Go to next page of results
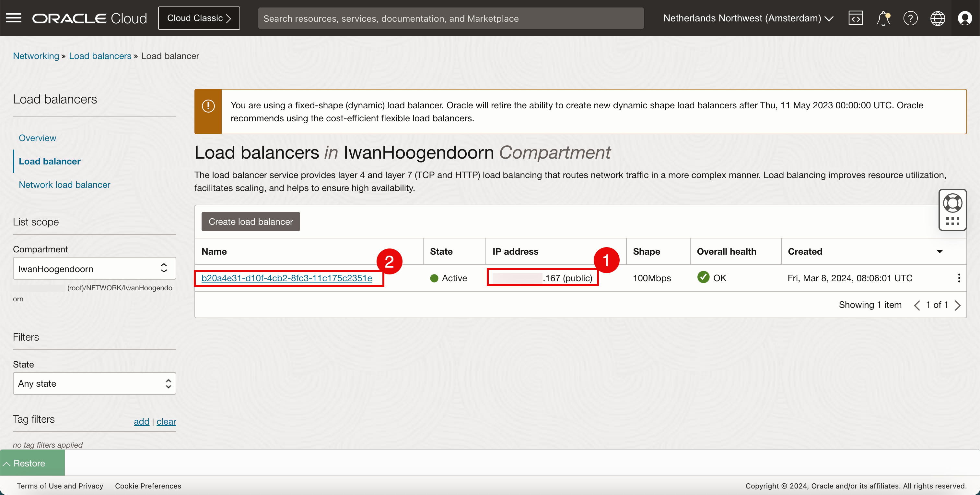980x495 pixels. point(958,305)
